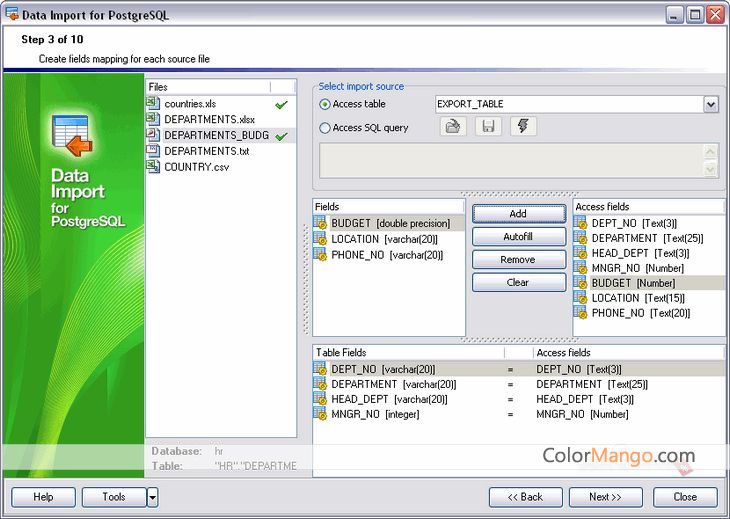The height and width of the screenshot is (519, 730).
Task: Select countries.xls file icon in Files list
Action: [x=154, y=104]
